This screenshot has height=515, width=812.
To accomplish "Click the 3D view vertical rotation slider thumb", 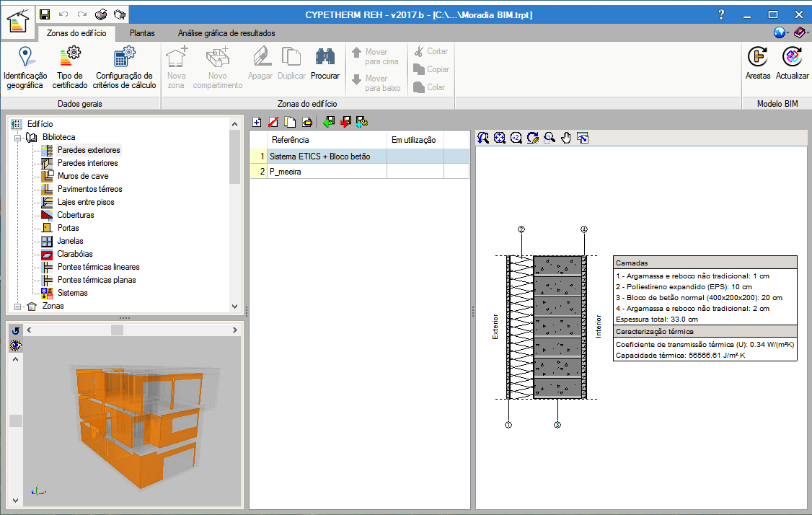I will [16, 421].
